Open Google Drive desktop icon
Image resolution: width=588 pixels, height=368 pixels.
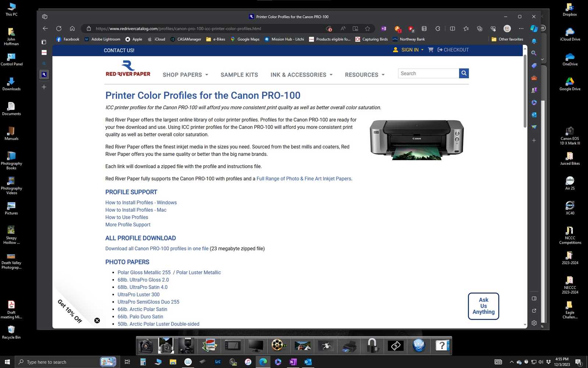(570, 84)
